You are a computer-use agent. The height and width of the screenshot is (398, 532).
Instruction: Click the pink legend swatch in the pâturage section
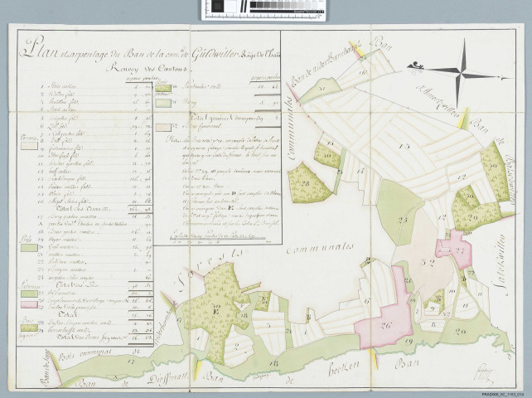(29, 306)
